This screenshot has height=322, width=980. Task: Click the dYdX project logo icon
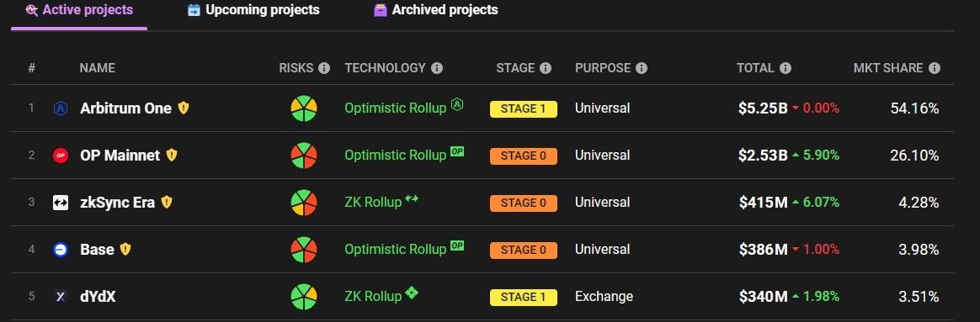coord(61,297)
